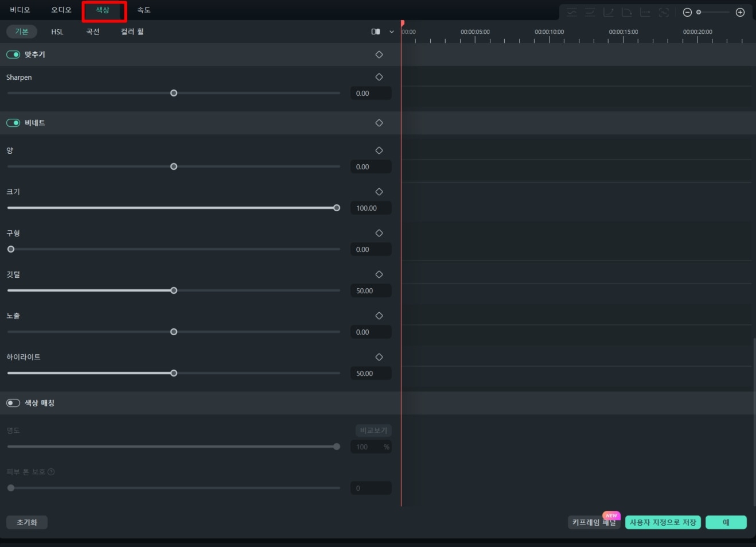The height and width of the screenshot is (547, 756).
Task: Click the 크기 value field showing 100.00
Action: pyautogui.click(x=371, y=208)
